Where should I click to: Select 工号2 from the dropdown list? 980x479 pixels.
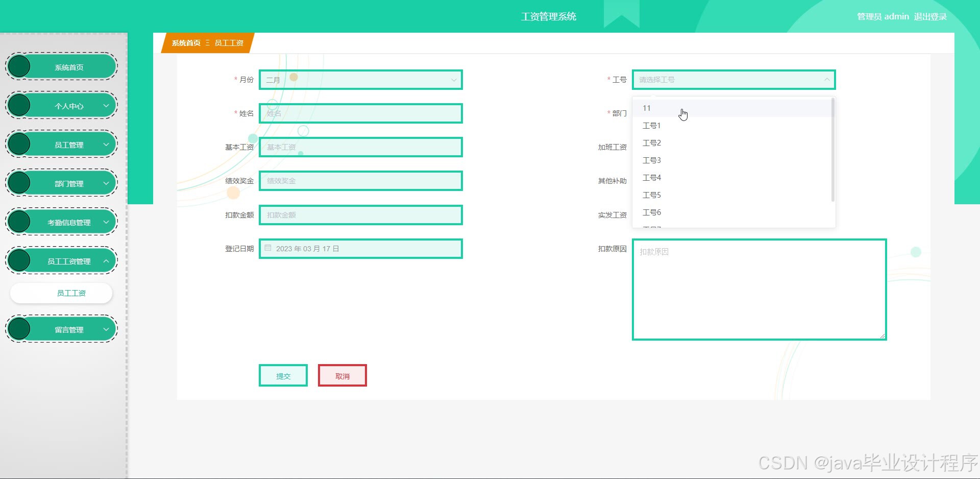(x=732, y=143)
